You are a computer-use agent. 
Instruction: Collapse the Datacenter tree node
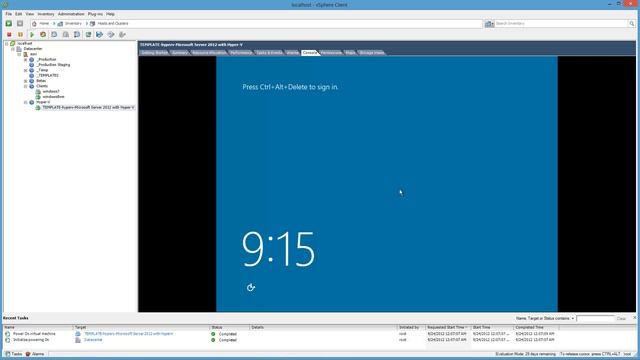[13, 49]
